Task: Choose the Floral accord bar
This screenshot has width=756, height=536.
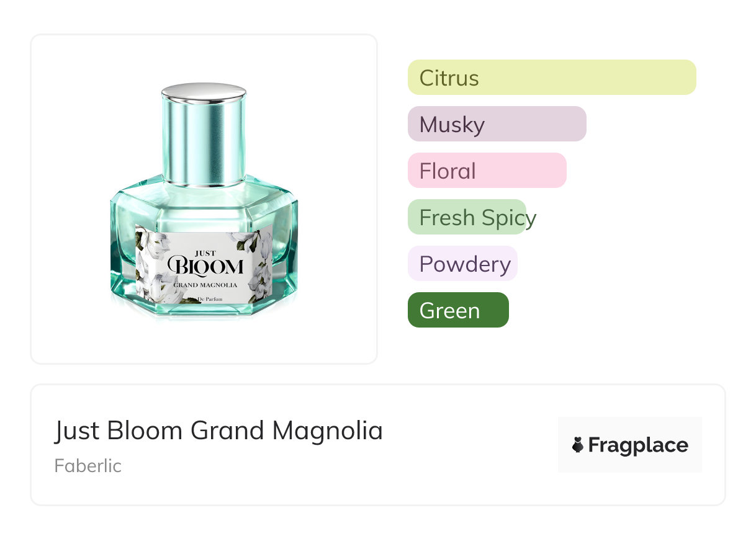Action: tap(487, 171)
